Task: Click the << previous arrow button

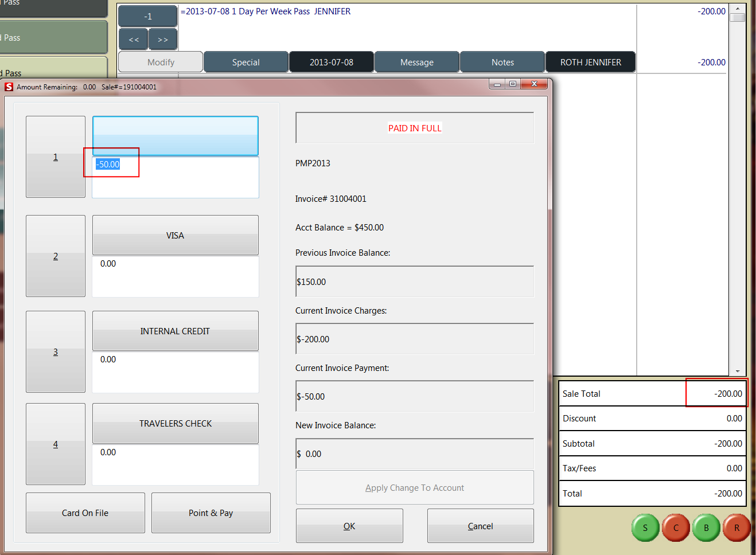Action: [133, 39]
